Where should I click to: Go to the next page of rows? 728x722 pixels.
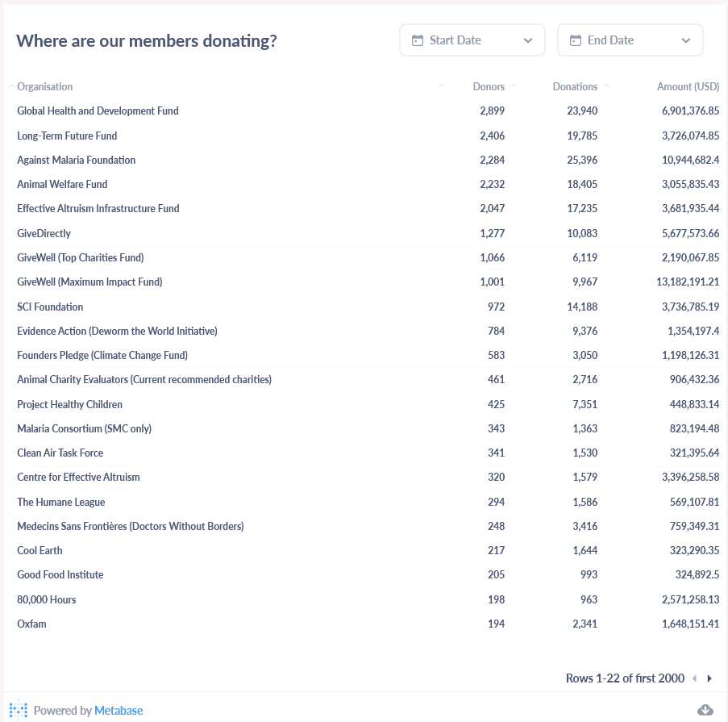[x=709, y=678]
